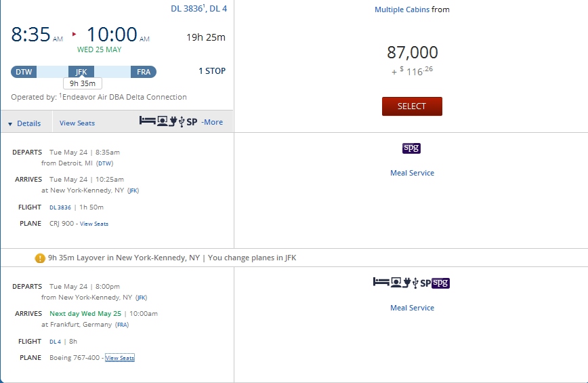
Task: Open Meal Service for the Detroit leg
Action: (412, 173)
